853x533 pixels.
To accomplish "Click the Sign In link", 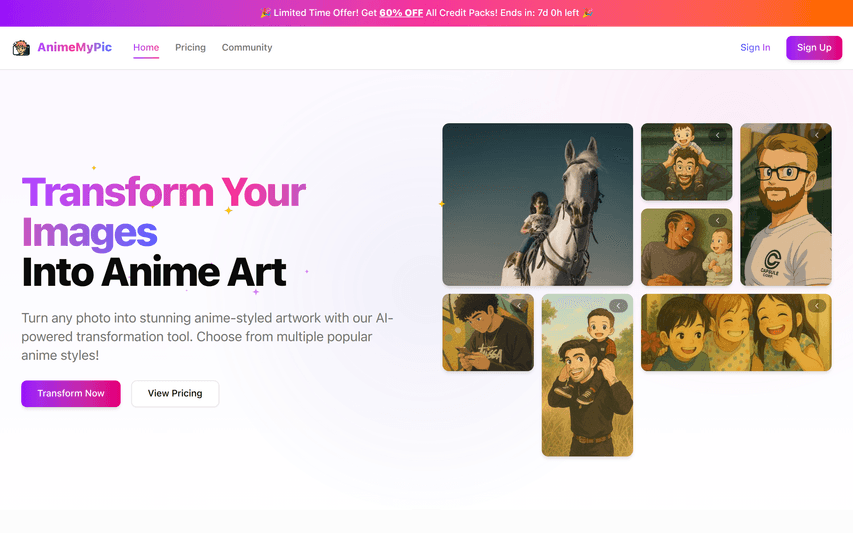I will click(x=755, y=47).
